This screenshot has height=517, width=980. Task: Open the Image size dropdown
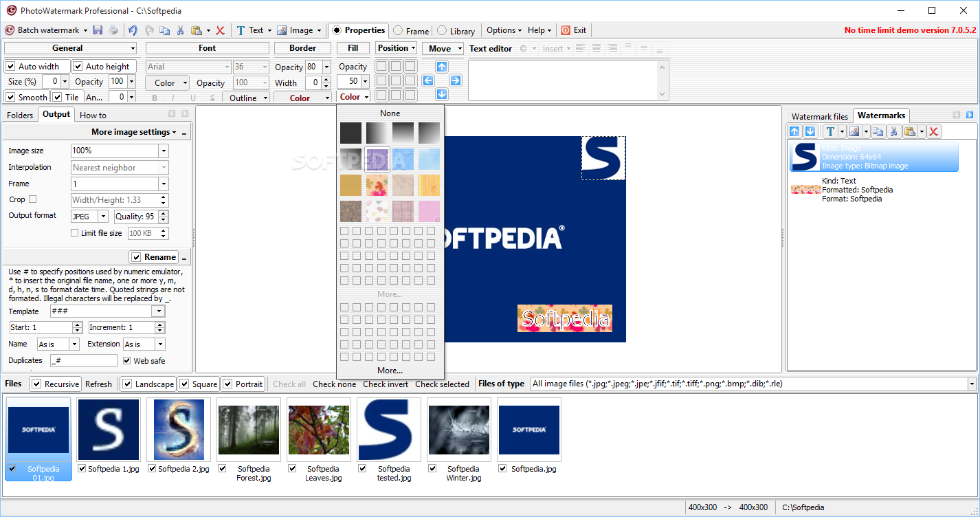click(x=164, y=151)
